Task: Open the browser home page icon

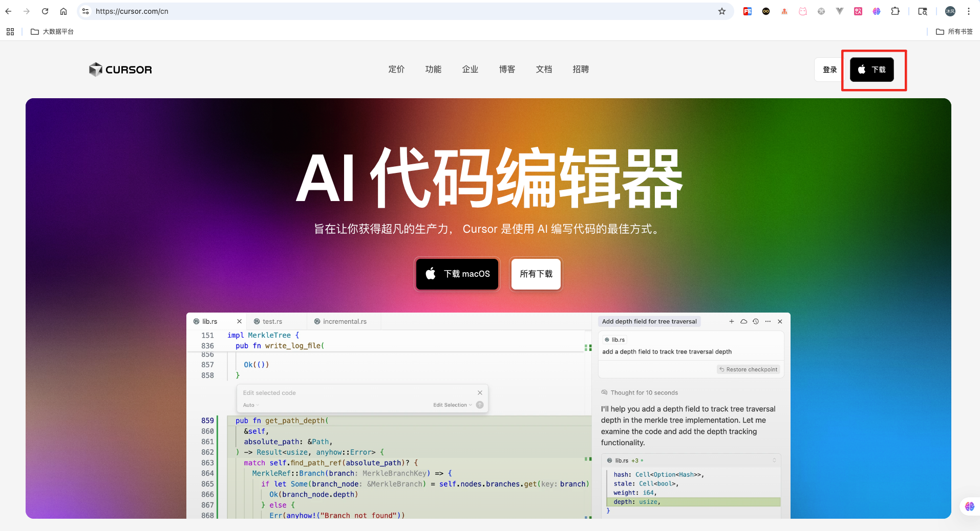Action: click(63, 11)
